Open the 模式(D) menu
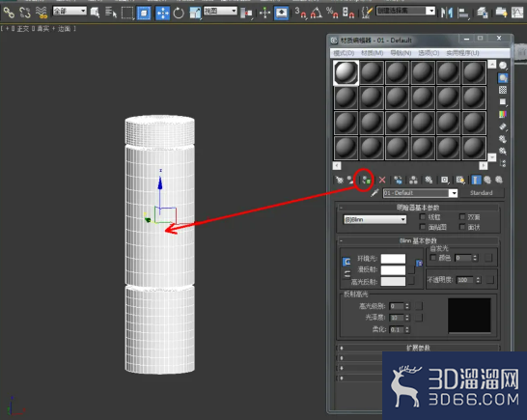Image resolution: width=527 pixels, height=420 pixels. (x=344, y=53)
